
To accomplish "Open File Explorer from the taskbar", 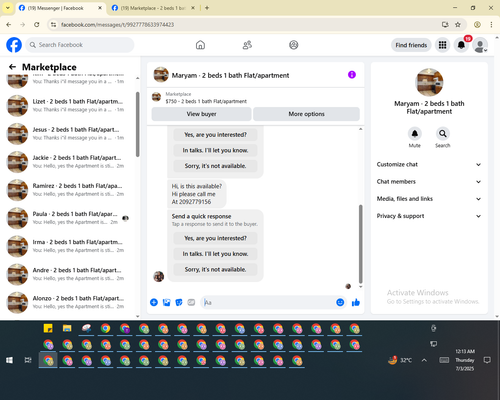I will 67,328.
